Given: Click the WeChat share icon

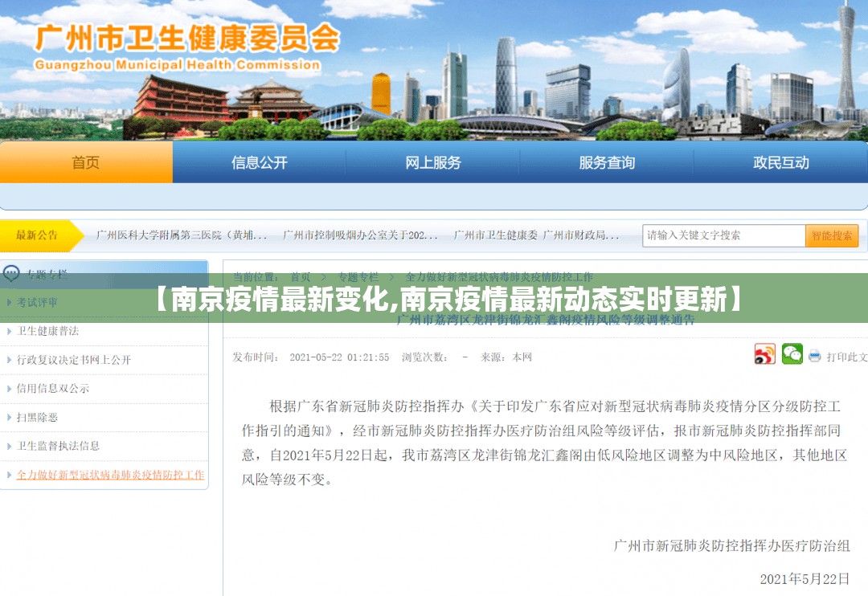Looking at the screenshot, I should pos(792,354).
